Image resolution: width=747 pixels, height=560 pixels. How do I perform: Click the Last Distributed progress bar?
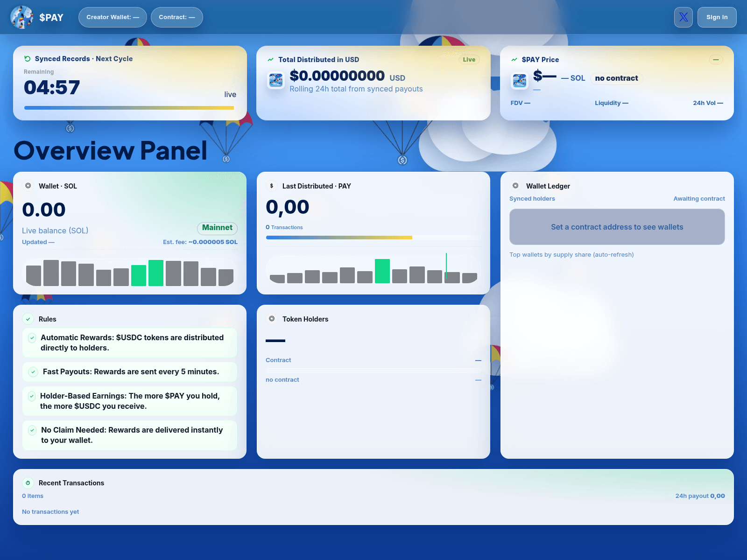(373, 238)
